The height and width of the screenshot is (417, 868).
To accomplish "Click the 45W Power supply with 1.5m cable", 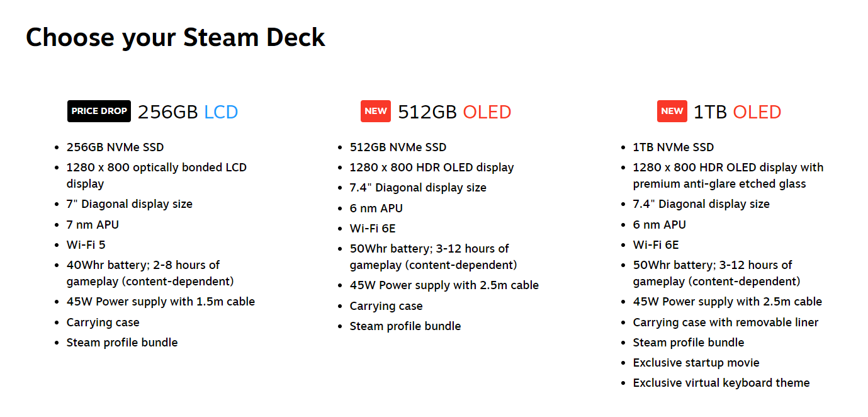I will (x=161, y=302).
